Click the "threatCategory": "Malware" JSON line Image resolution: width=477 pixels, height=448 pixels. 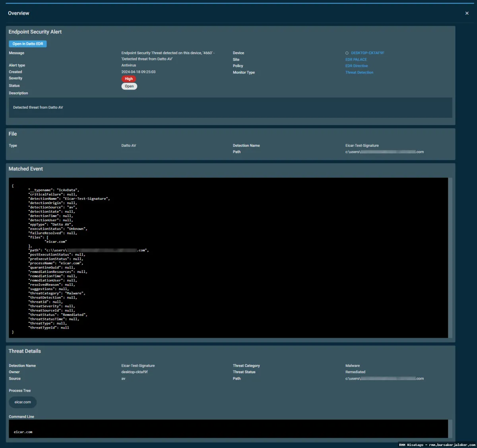(57, 293)
